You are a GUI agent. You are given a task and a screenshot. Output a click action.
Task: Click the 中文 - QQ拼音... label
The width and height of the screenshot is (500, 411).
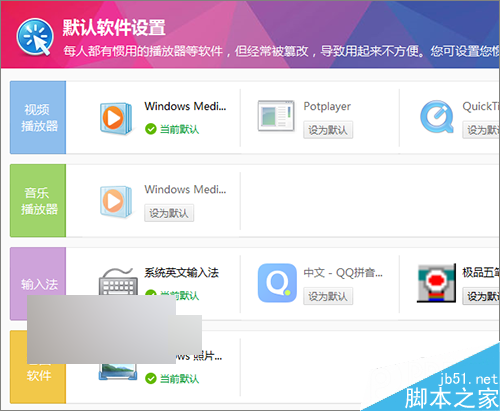(343, 273)
